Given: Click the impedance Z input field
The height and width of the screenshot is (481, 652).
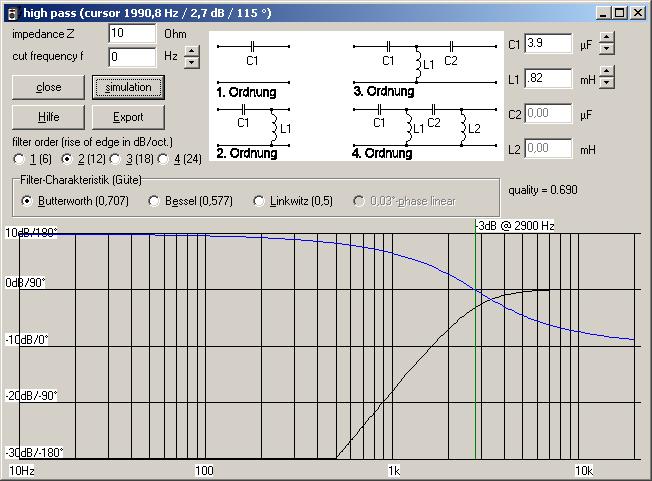Looking at the screenshot, I should pos(132,33).
